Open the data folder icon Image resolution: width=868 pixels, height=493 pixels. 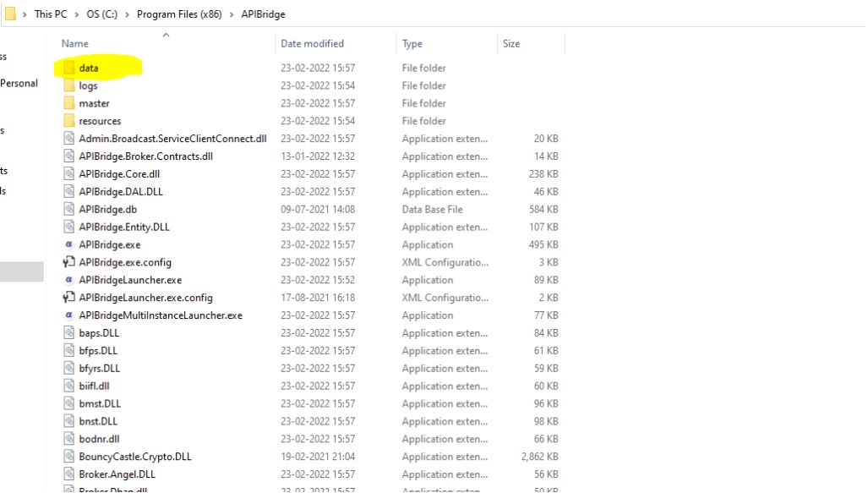(x=68, y=68)
